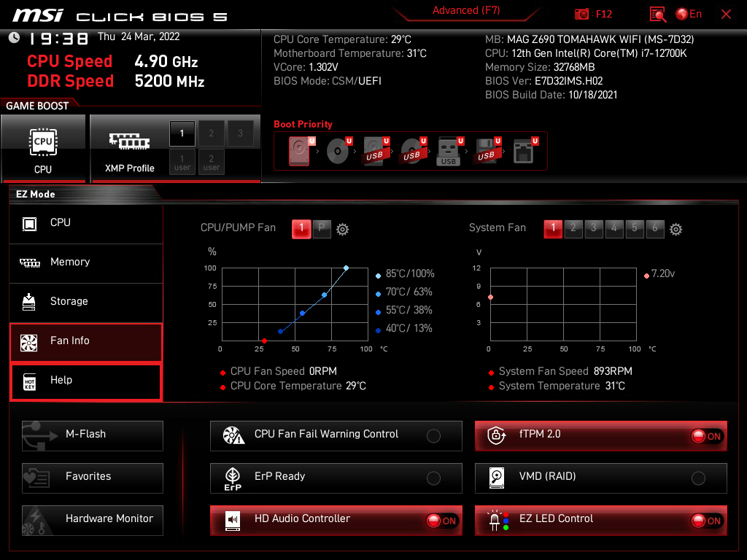Take a screenshot with the F12 camera icon
This screenshot has height=560, width=747.
[x=581, y=14]
